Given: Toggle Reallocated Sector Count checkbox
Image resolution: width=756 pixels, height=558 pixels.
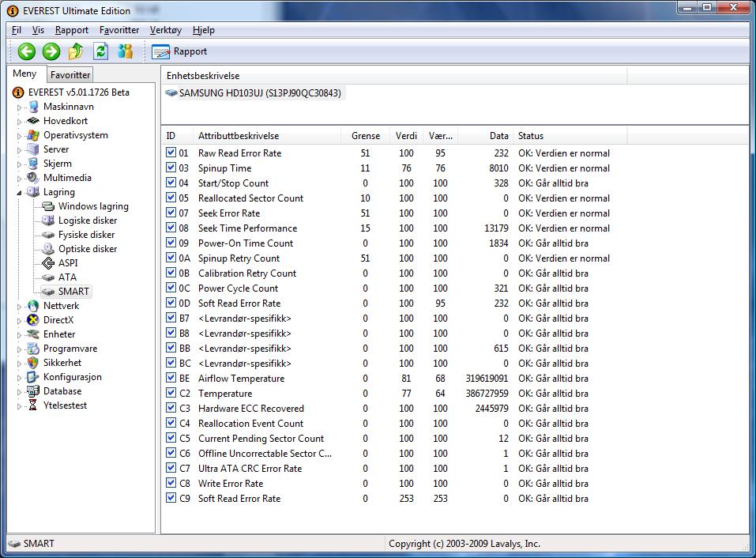Looking at the screenshot, I should pos(171,198).
